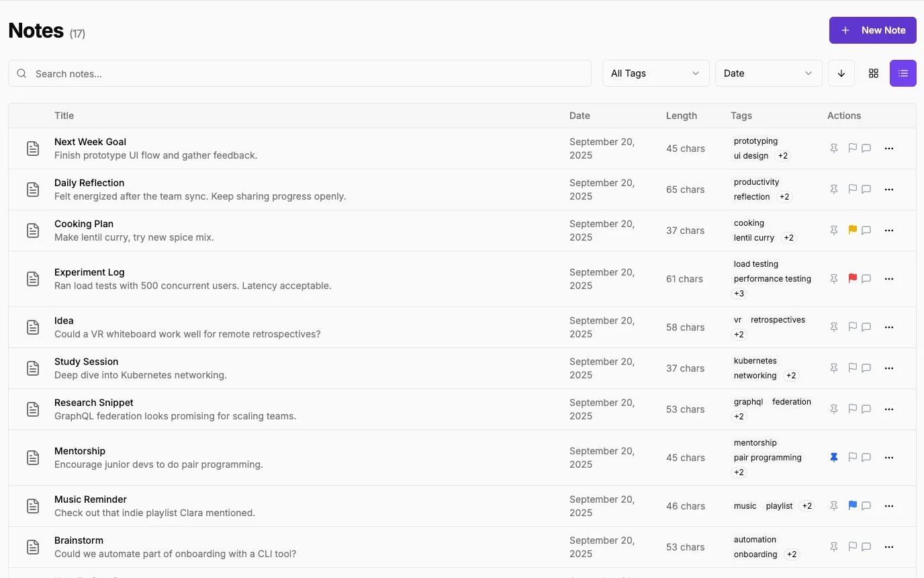
Task: Flag the Brainstorm note
Action: (x=852, y=546)
